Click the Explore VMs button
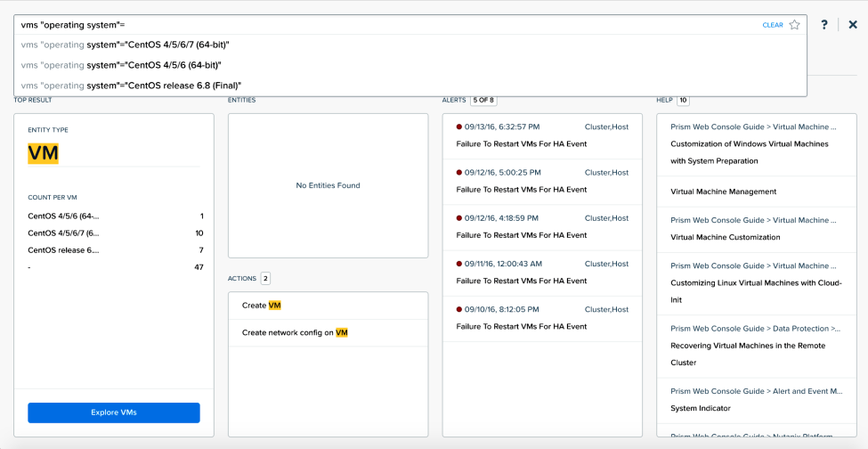 [x=113, y=412]
